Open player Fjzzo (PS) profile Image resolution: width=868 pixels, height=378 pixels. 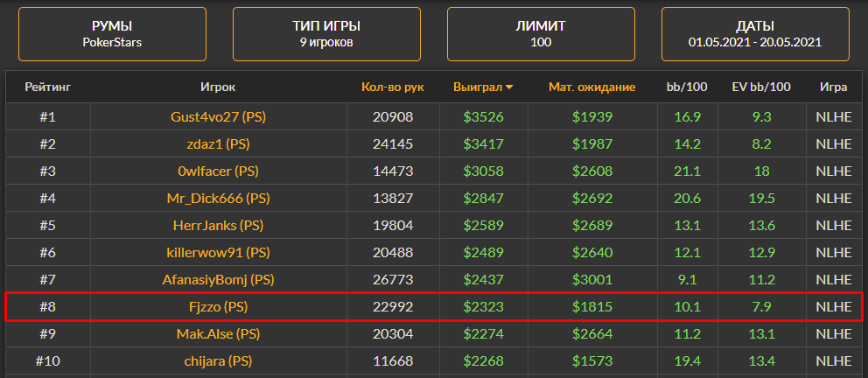pyautogui.click(x=218, y=306)
